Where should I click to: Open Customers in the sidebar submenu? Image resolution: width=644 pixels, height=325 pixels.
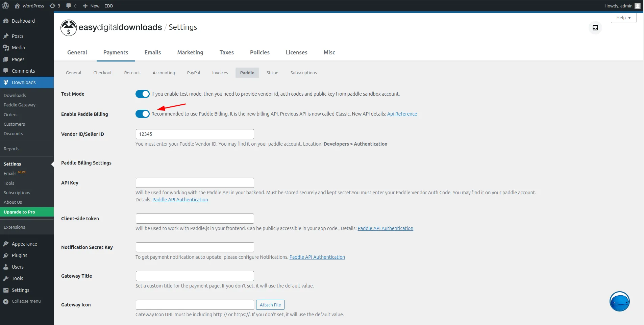click(14, 124)
